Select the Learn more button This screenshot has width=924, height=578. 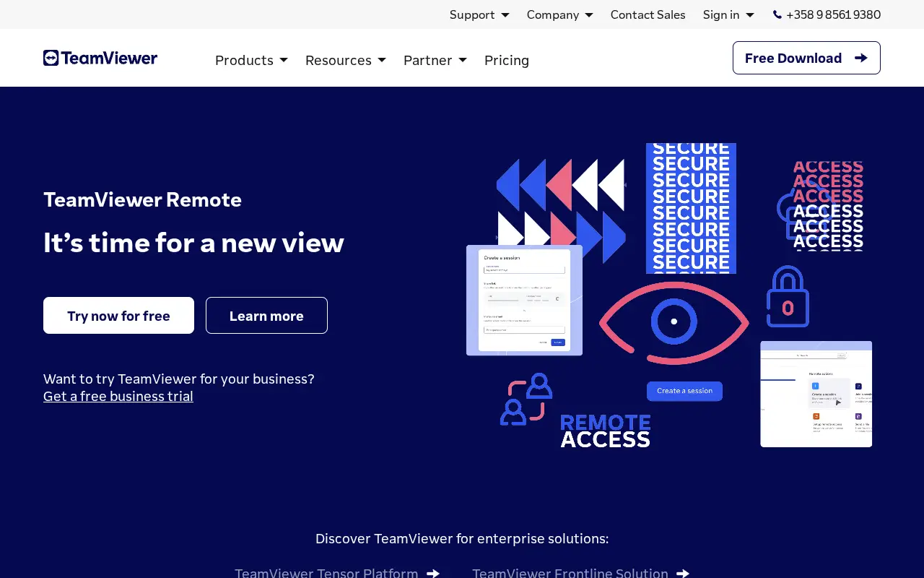tap(266, 316)
